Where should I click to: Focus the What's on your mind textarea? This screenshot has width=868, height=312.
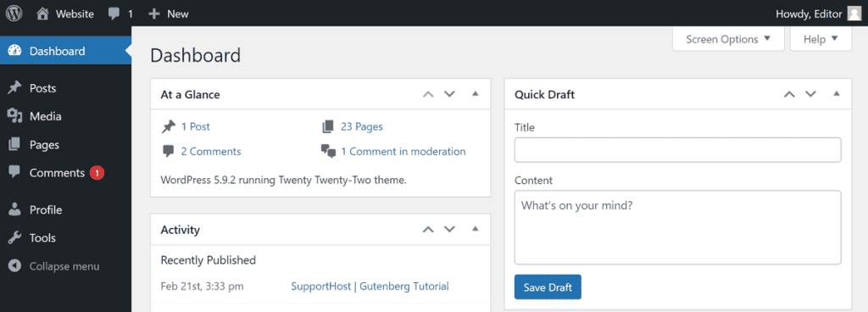pyautogui.click(x=677, y=227)
